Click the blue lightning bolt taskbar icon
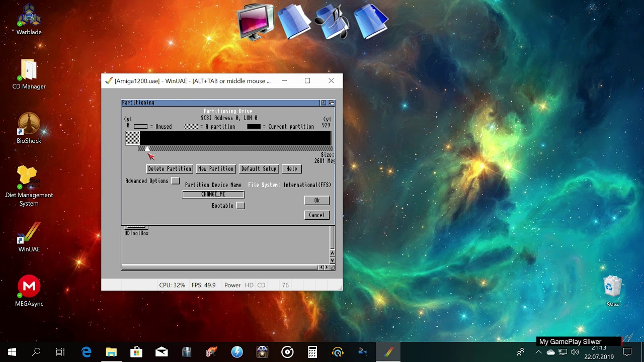Screen dimensions: 644x362 pyautogui.click(x=237, y=352)
